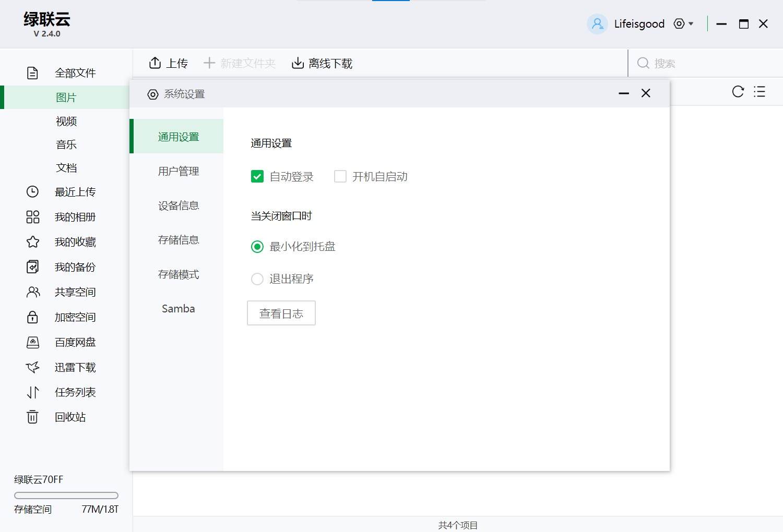Click the storage space progress bar
The width and height of the screenshot is (783, 532).
[66, 495]
